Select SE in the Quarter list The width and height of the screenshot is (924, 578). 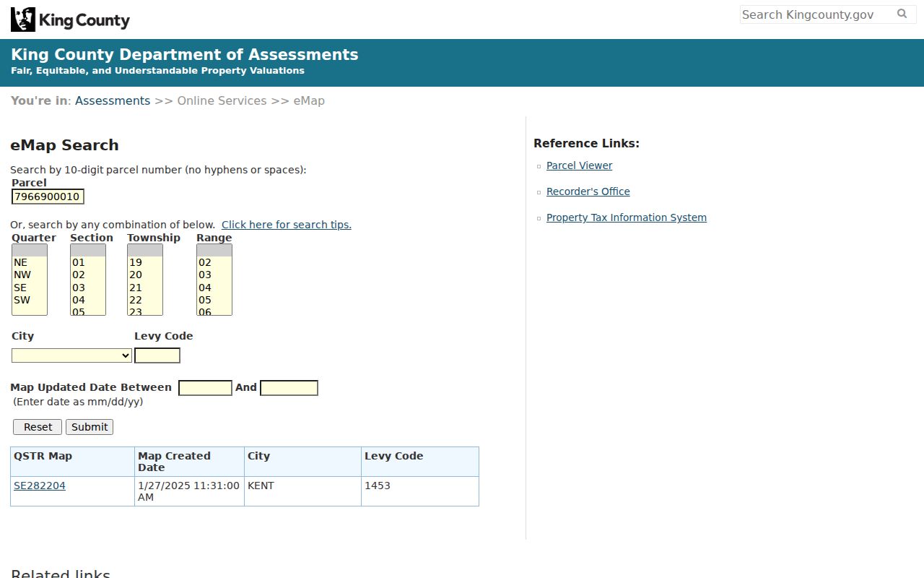click(x=30, y=288)
